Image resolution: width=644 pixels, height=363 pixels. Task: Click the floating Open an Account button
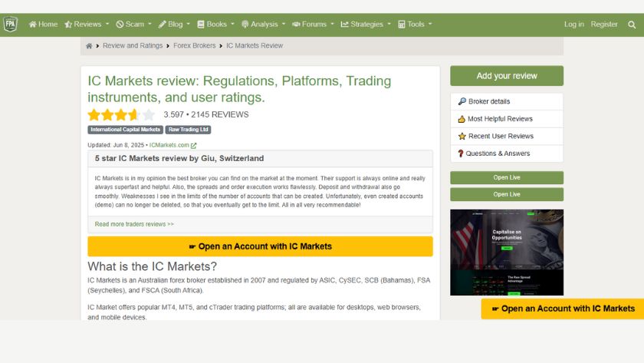point(563,309)
